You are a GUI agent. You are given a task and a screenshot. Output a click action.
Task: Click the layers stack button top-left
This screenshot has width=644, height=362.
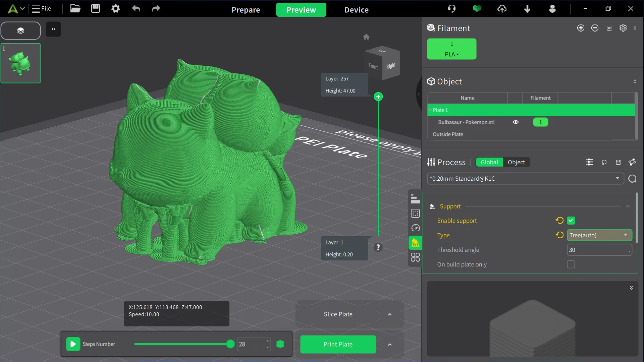tap(20, 31)
